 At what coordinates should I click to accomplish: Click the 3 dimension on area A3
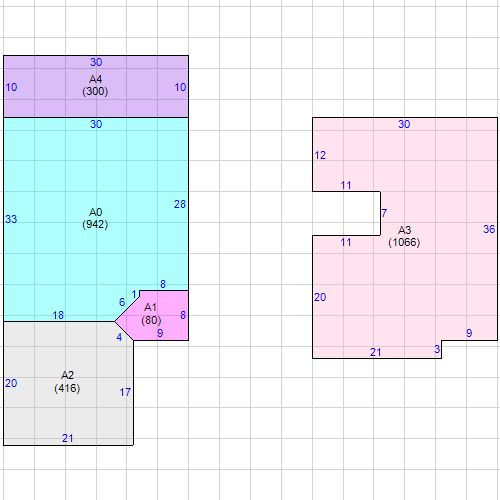[437, 349]
